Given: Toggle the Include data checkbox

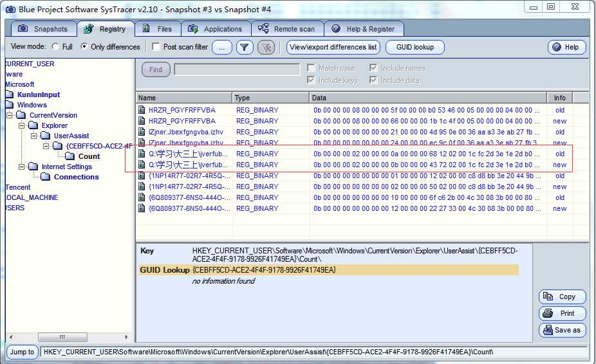Looking at the screenshot, I should coord(373,80).
